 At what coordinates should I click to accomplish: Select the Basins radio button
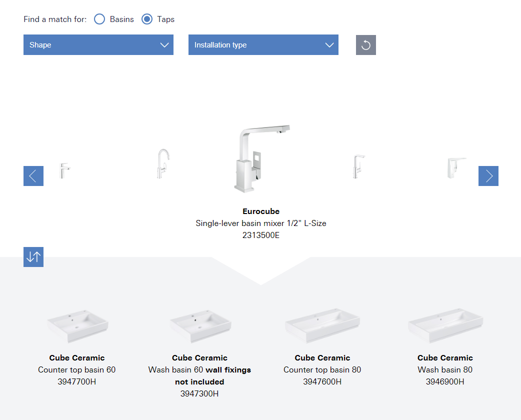click(99, 19)
